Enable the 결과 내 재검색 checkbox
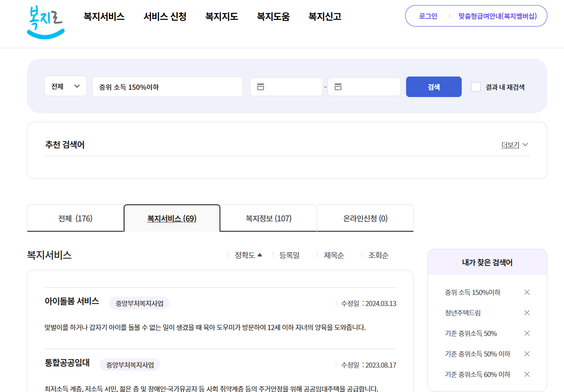 click(476, 86)
